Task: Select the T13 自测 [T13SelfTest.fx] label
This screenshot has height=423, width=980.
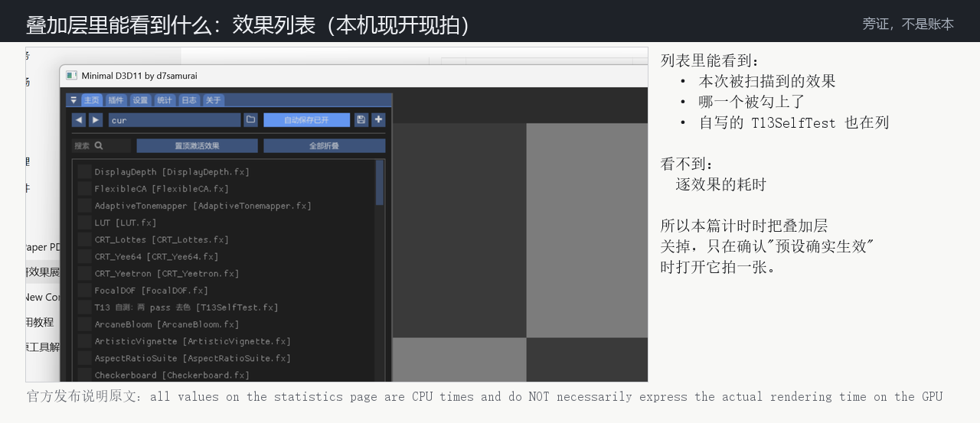Action: click(187, 307)
